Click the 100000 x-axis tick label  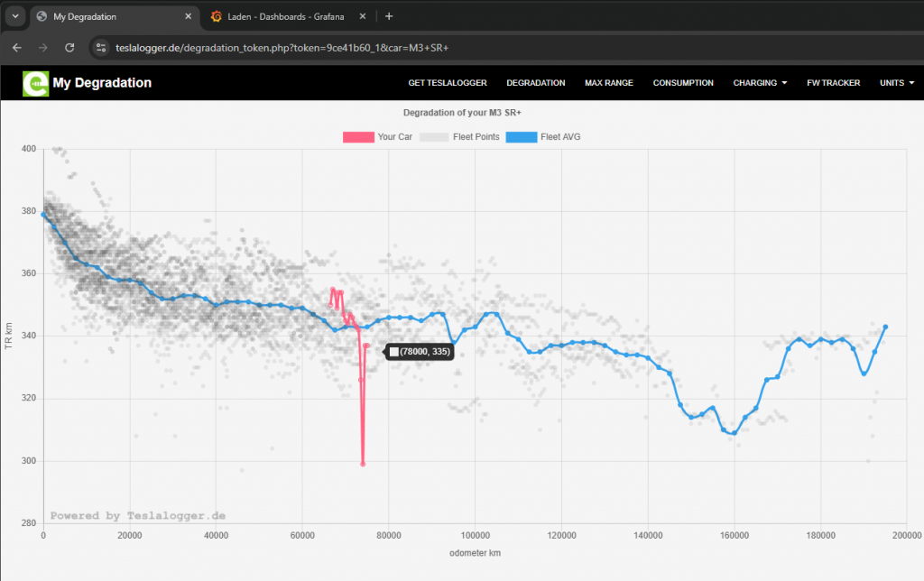(x=475, y=536)
